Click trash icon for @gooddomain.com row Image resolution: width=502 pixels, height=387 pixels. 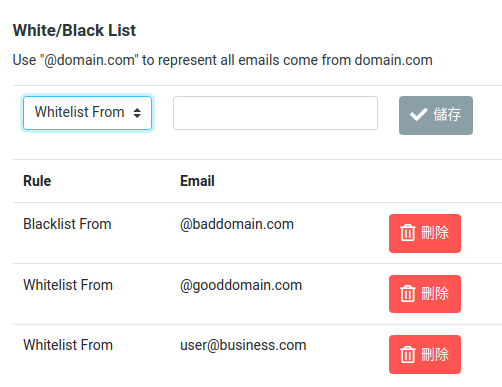(407, 294)
